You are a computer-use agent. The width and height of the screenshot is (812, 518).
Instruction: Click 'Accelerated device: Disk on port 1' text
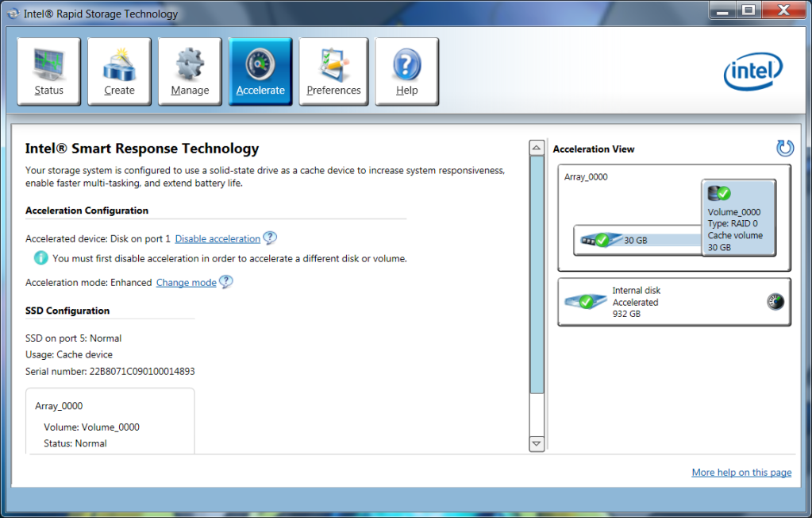(x=98, y=238)
